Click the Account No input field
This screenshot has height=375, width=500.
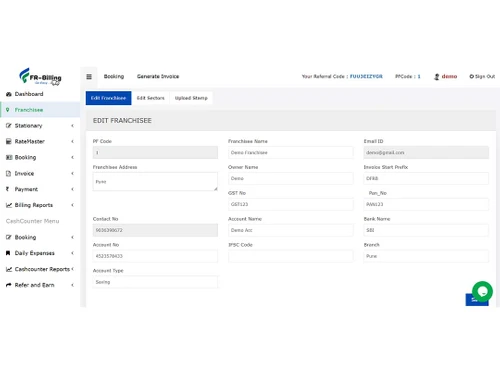155,256
